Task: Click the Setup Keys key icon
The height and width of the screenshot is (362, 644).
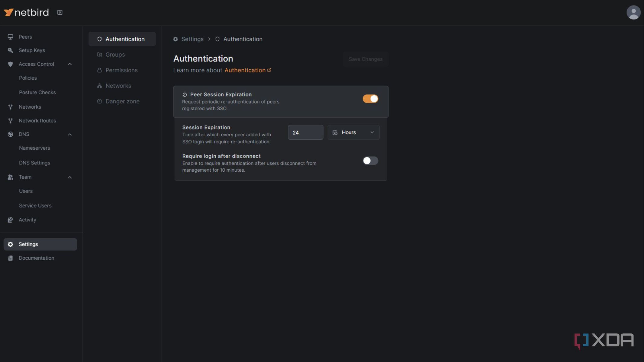Action: 10,50
